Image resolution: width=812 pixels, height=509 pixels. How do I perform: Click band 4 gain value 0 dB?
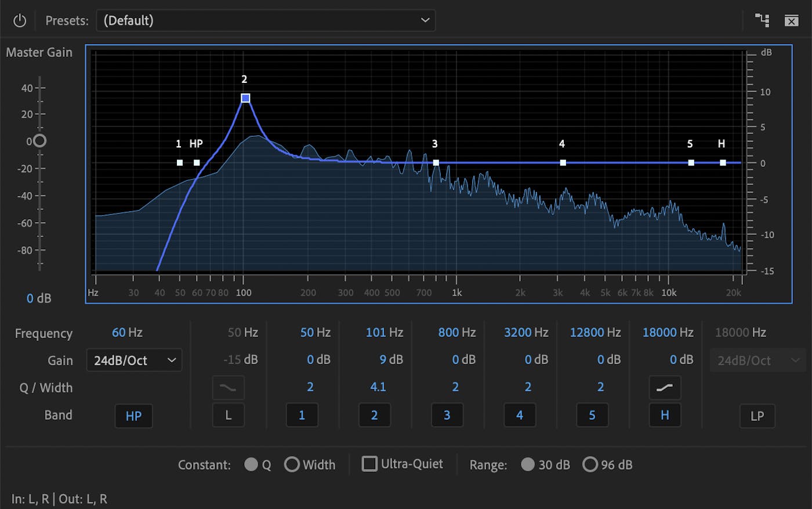[536, 360]
